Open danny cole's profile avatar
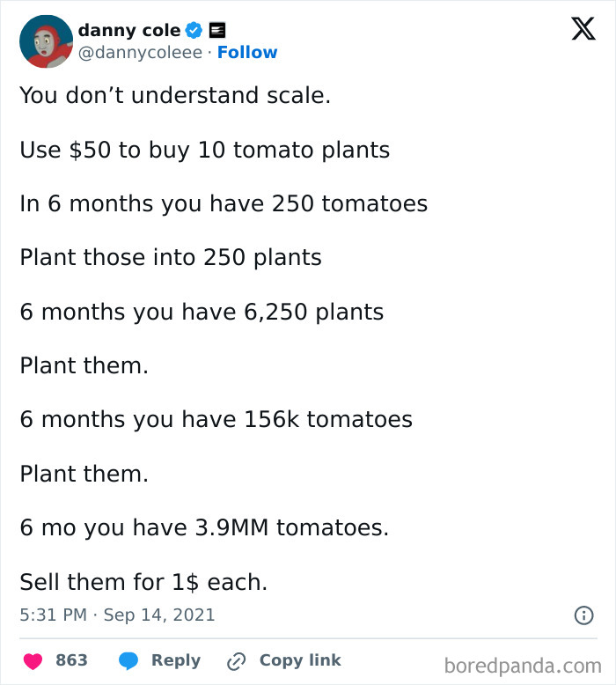616x685 pixels. click(x=46, y=41)
